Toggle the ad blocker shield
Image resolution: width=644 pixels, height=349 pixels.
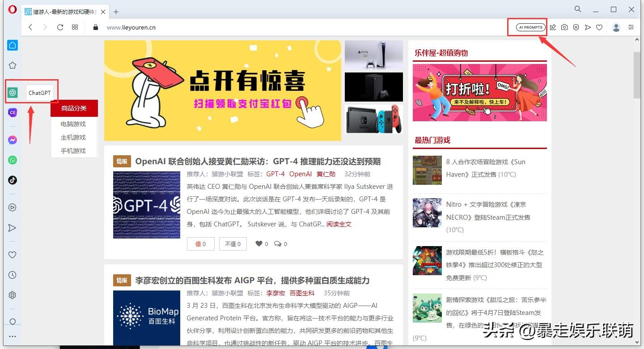576,27
